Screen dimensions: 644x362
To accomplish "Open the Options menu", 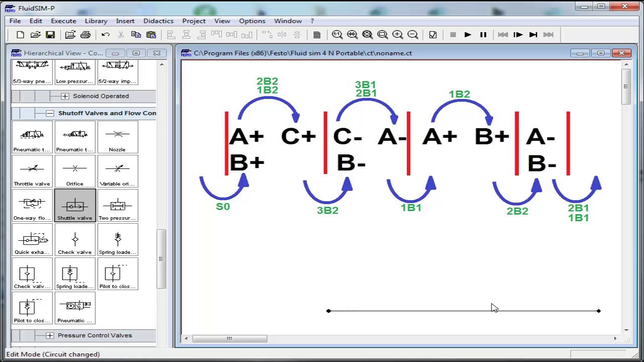I will click(252, 21).
